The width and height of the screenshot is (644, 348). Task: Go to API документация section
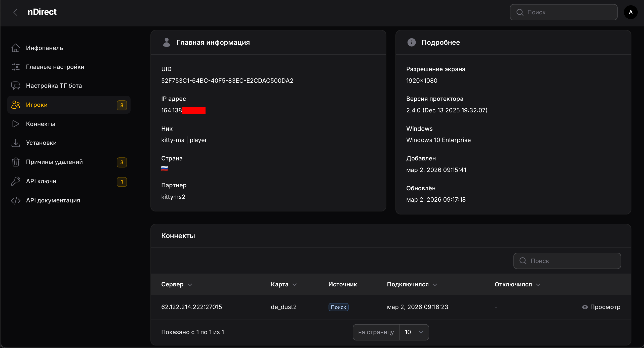pyautogui.click(x=53, y=200)
